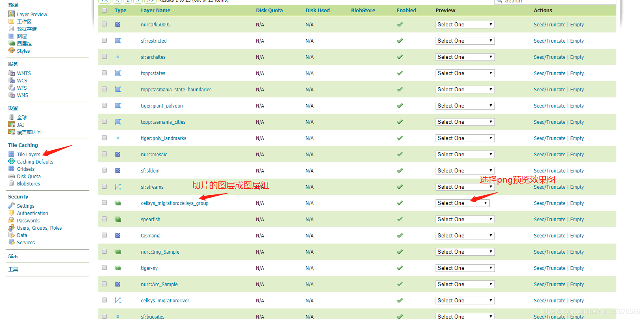
Task: Sort table by BlobStore column
Action: (363, 11)
